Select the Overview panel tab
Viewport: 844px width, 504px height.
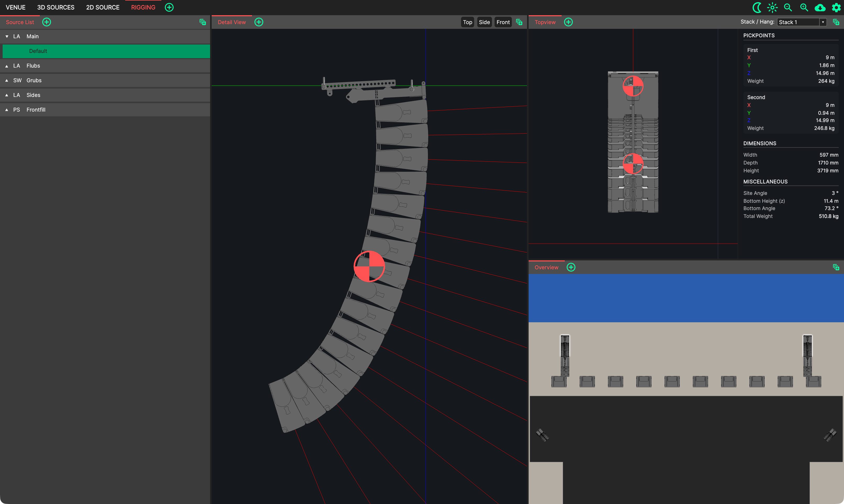point(546,267)
